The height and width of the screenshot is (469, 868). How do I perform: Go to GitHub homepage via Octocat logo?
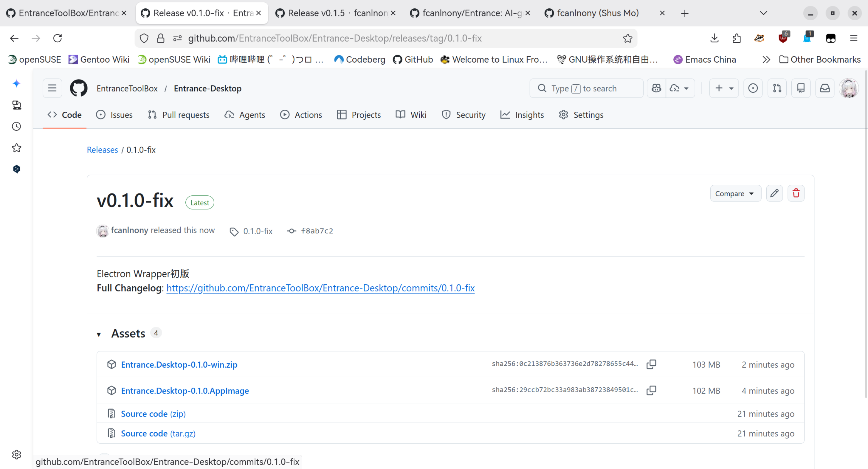point(78,88)
